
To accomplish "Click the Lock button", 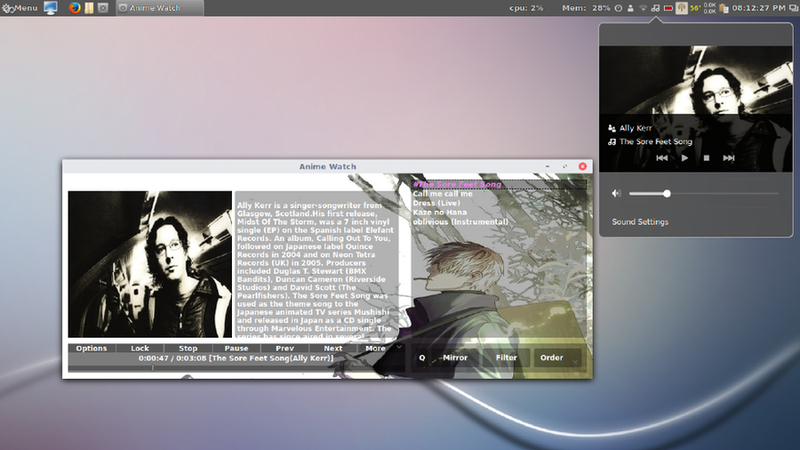I will point(139,348).
